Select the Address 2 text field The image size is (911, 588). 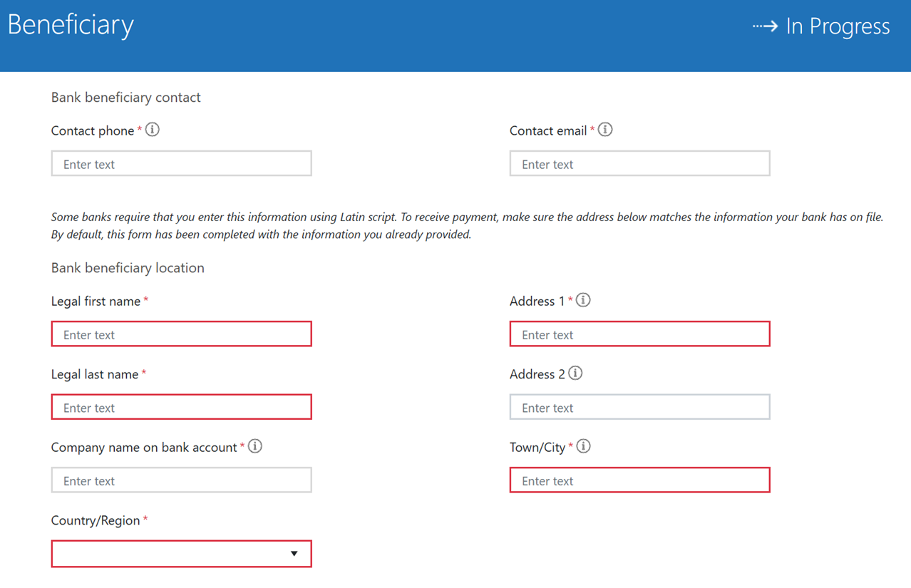[x=639, y=408]
